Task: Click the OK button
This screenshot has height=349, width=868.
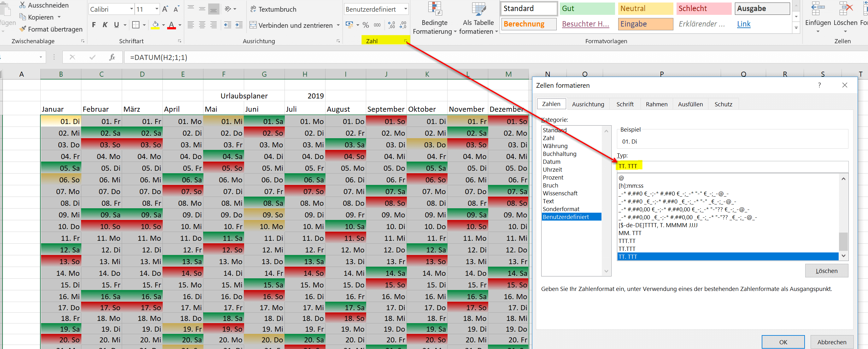Action: click(783, 342)
